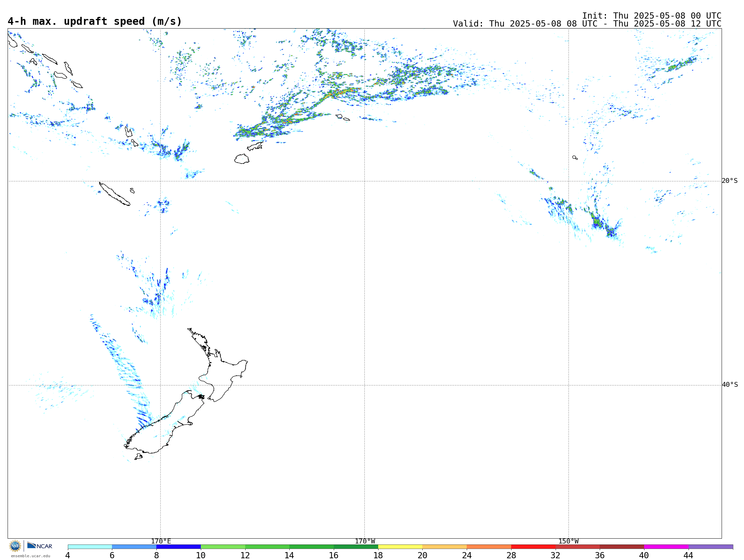The width and height of the screenshot is (744, 560).
Task: Select the light green 10-12 color swatch
Action: (223, 547)
